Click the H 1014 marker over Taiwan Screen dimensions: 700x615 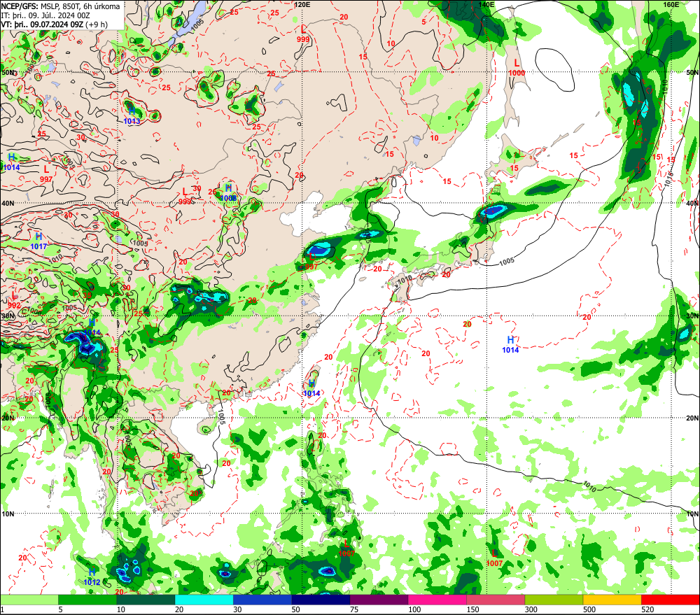tap(311, 388)
